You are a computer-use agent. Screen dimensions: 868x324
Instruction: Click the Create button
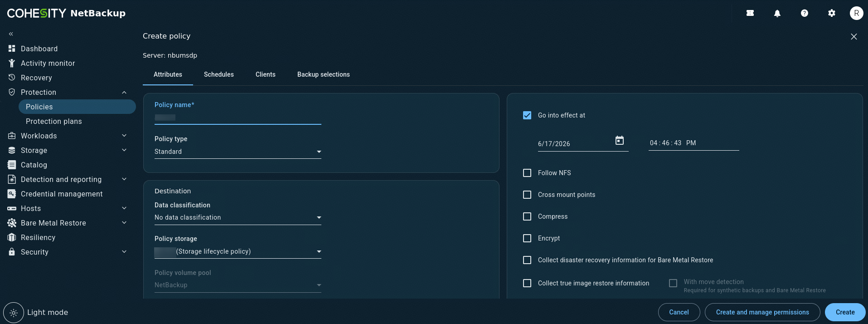845,312
